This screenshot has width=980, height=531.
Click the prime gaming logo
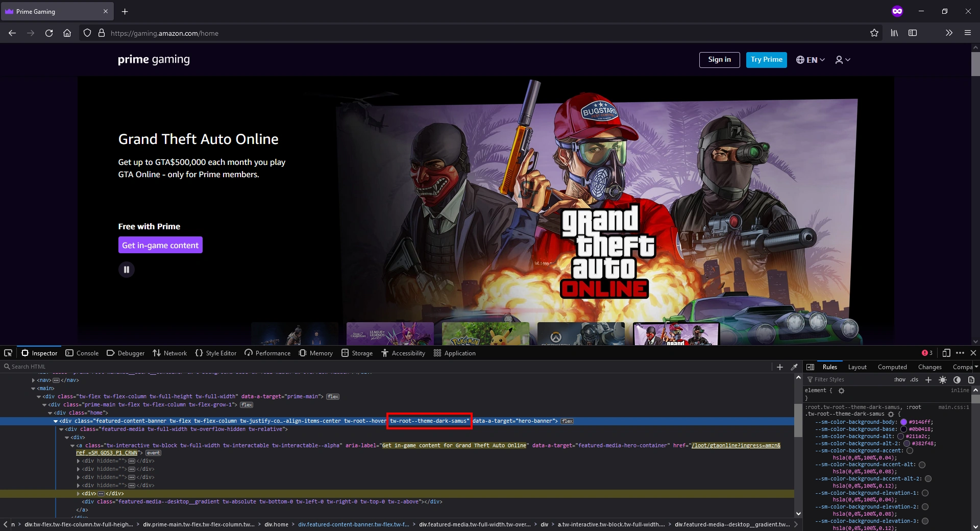[x=154, y=60]
